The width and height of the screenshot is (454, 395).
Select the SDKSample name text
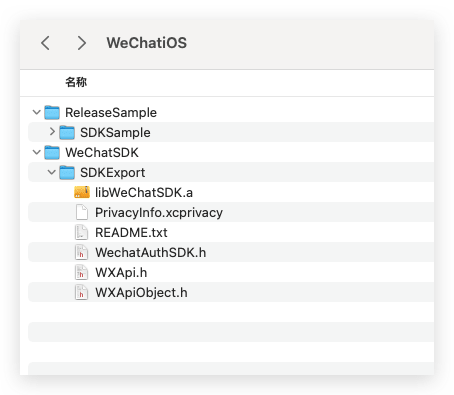[x=115, y=133]
